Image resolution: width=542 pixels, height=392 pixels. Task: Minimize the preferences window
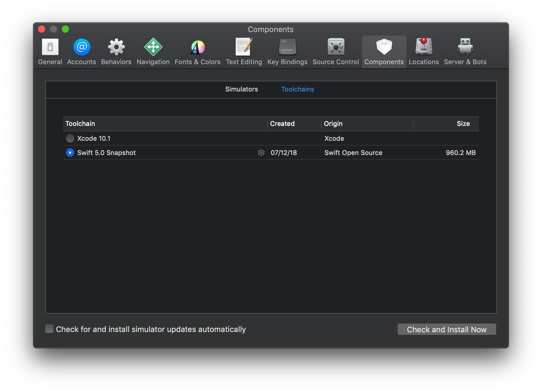tap(53, 29)
